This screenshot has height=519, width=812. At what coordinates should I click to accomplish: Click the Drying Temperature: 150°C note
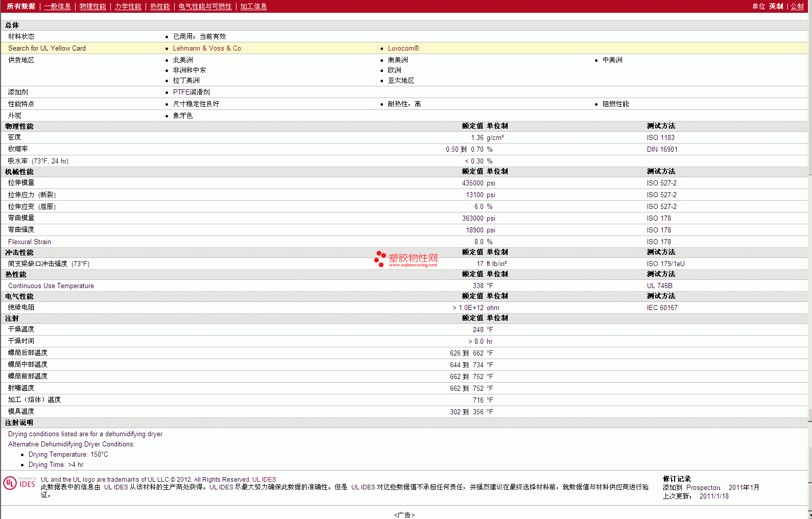point(68,455)
